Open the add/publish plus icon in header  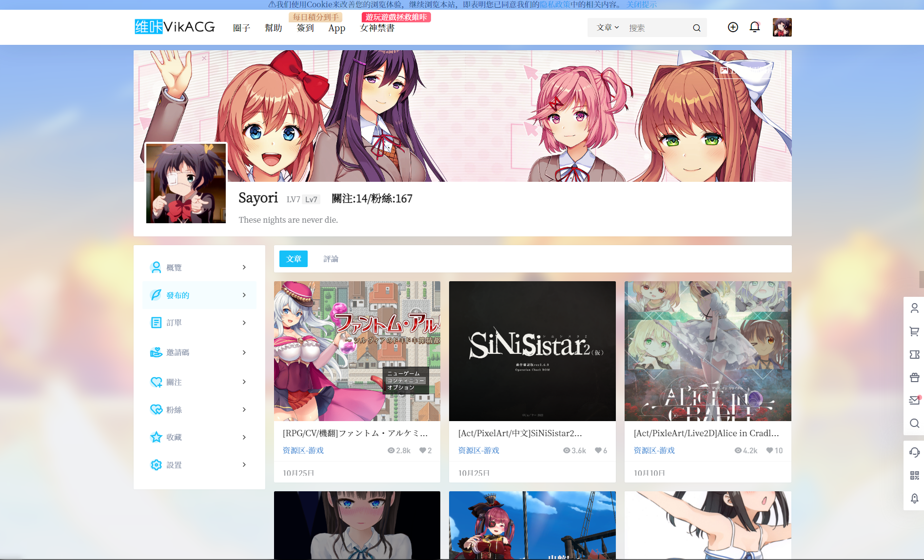click(x=732, y=27)
